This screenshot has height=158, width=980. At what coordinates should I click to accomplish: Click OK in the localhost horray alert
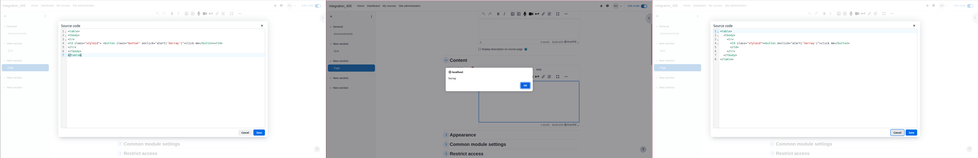click(525, 86)
